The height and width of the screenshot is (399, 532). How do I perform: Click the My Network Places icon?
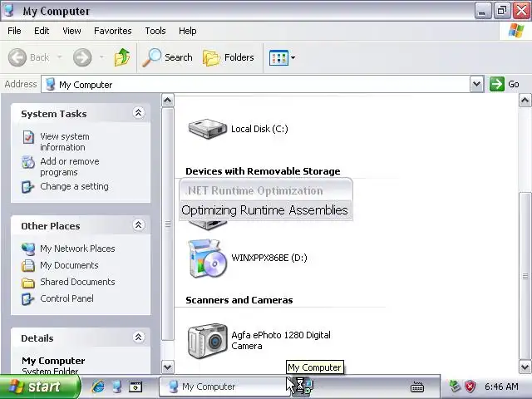28,249
